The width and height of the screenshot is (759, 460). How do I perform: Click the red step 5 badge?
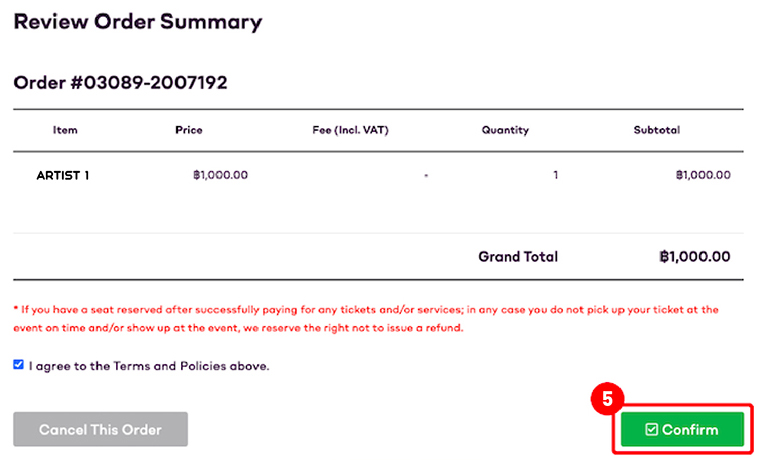(607, 399)
